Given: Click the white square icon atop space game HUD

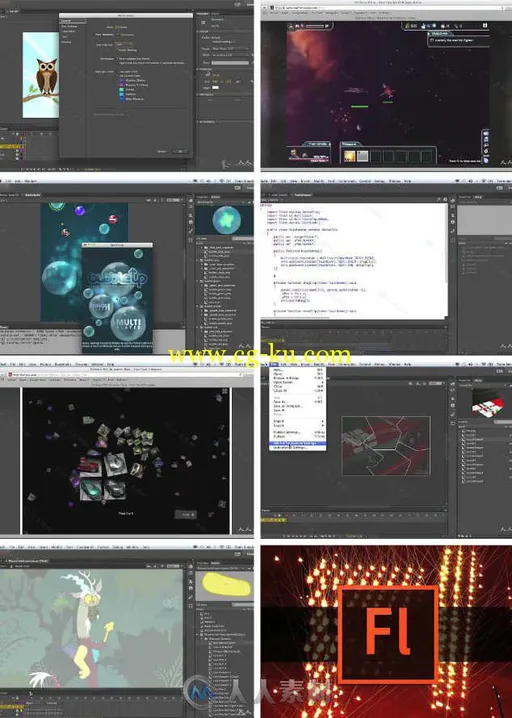Looking at the screenshot, I should pyautogui.click(x=485, y=26).
